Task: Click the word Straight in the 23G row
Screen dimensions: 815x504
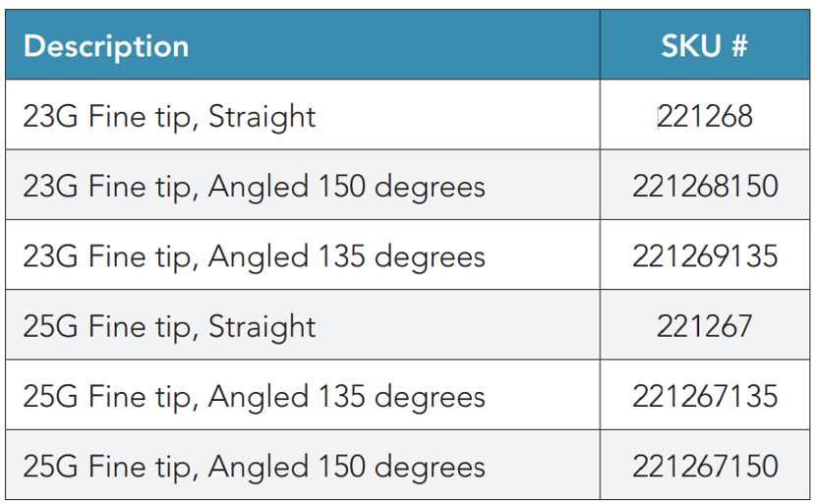Action: (x=262, y=116)
